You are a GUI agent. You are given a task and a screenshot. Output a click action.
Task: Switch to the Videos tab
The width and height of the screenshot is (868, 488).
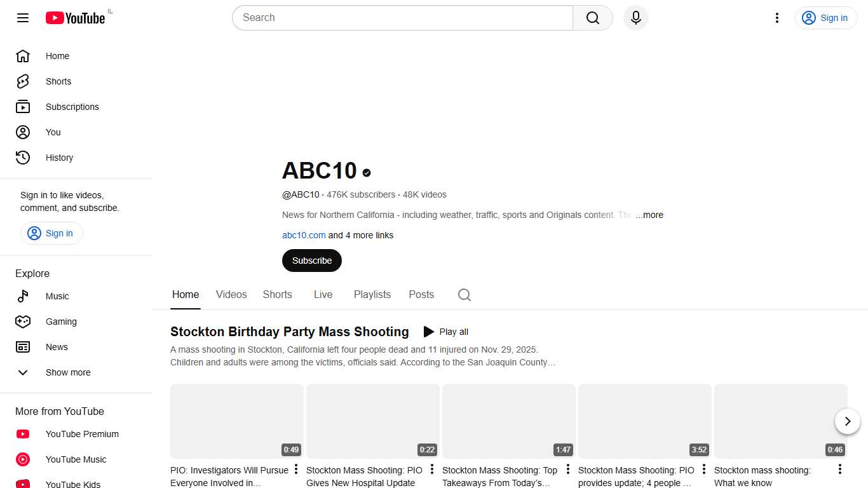coord(231,294)
